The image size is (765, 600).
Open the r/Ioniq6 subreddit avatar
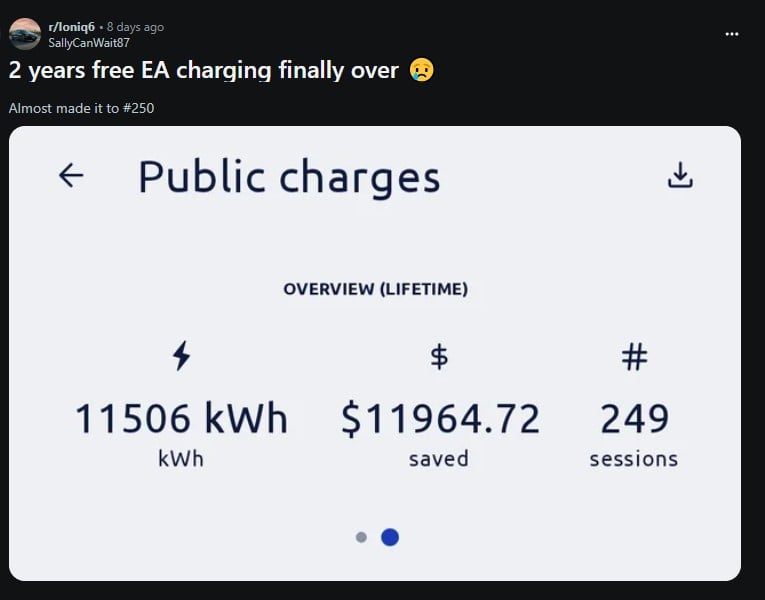25,34
